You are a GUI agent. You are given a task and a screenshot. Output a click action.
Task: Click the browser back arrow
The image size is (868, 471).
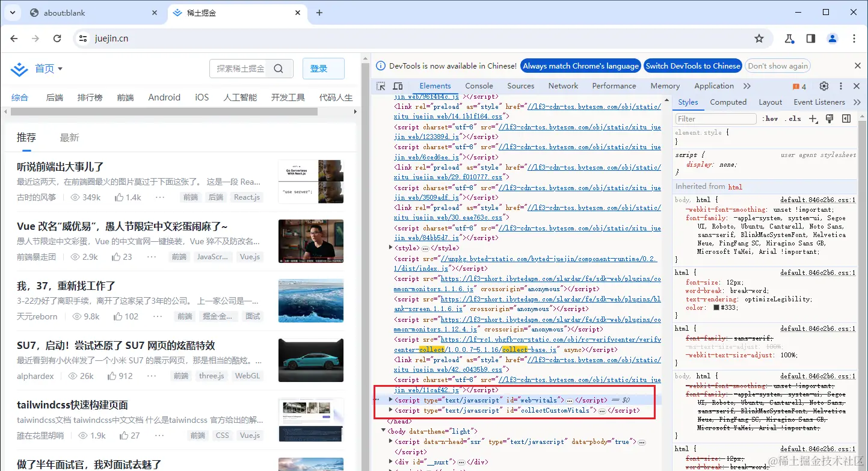pos(14,38)
